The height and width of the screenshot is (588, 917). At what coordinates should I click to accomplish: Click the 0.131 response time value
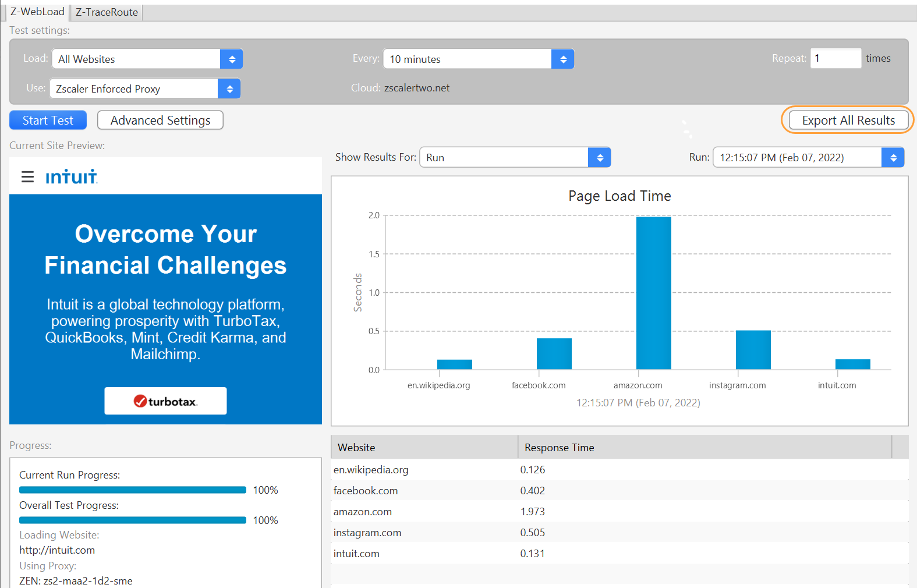532,554
